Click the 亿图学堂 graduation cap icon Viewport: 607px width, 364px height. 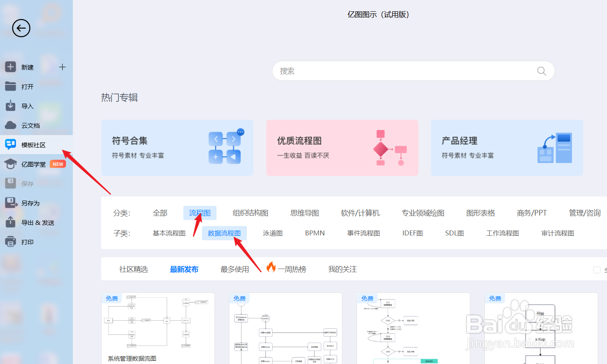coord(11,164)
